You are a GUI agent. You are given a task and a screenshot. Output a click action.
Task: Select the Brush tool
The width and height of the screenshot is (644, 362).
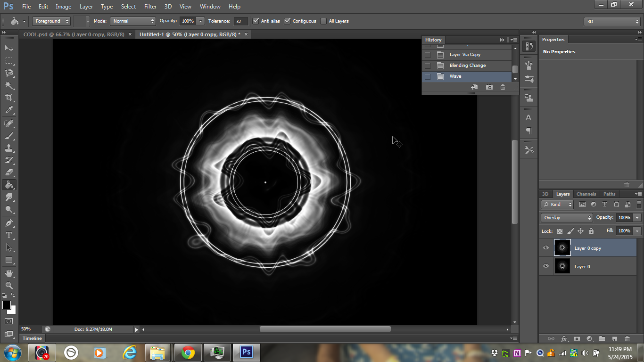9,136
